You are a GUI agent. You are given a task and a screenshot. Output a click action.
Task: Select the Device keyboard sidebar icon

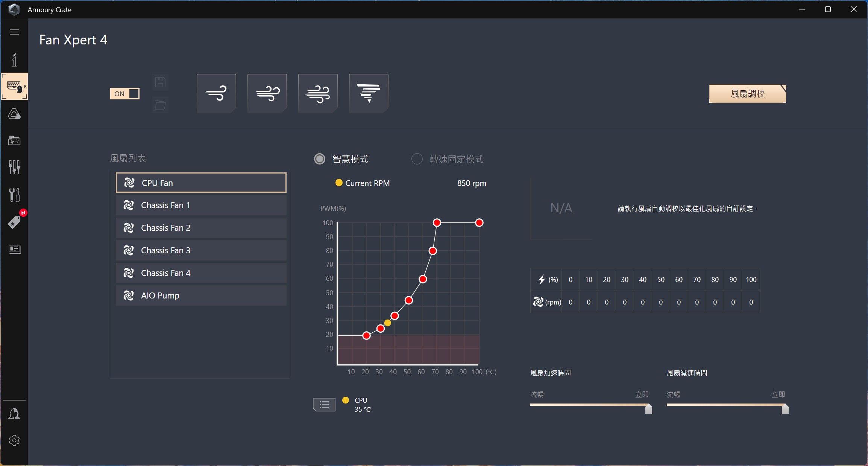click(x=14, y=86)
